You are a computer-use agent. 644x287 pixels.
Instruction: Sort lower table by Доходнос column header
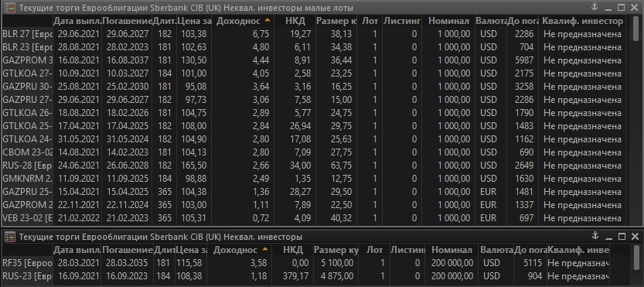point(240,250)
